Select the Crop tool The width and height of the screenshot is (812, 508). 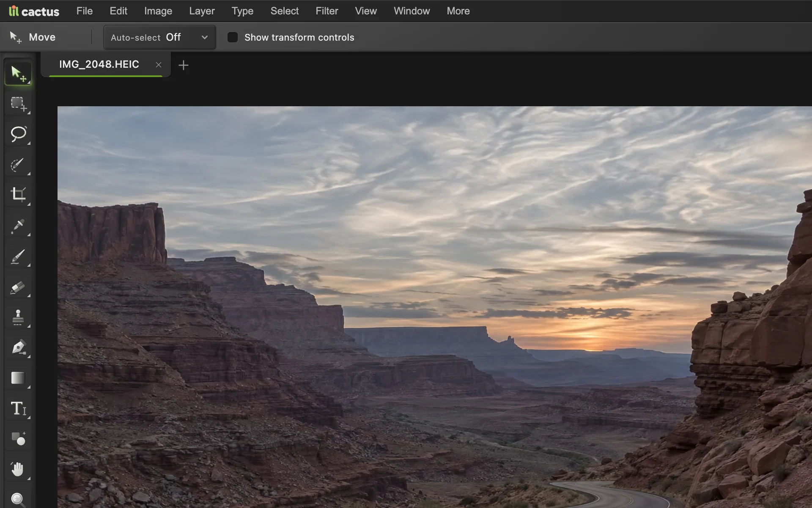coord(18,195)
